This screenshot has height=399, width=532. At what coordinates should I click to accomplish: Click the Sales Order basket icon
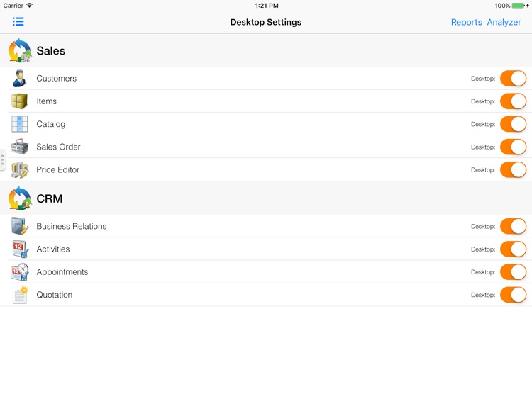(19, 147)
